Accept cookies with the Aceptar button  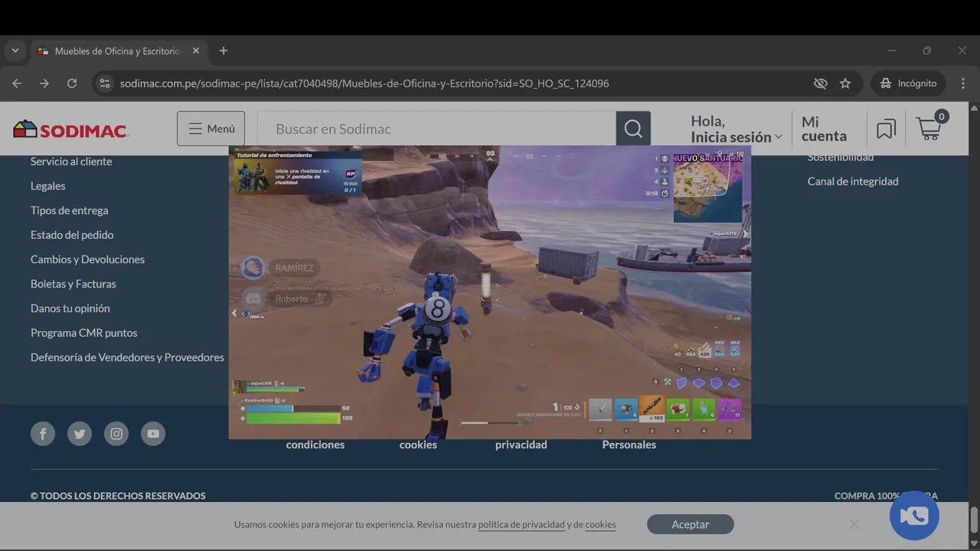pos(691,524)
